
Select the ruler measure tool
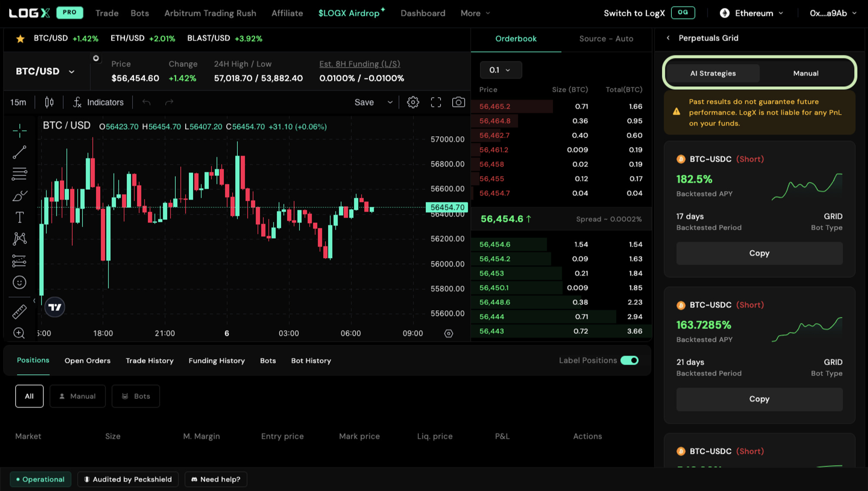pos(20,311)
